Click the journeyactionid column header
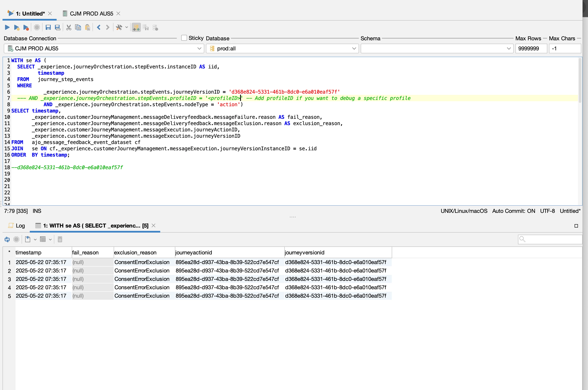588x390 pixels. [x=194, y=253]
